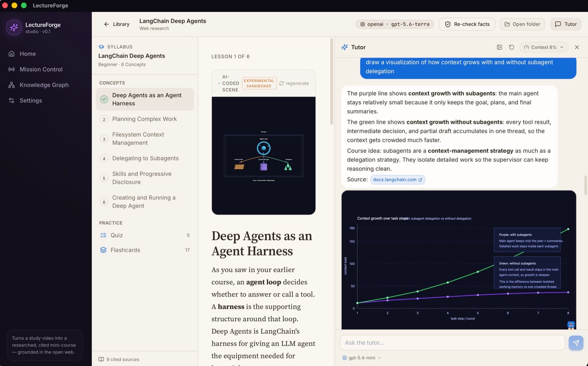Click the Knowledge Graph network icon
This screenshot has height=366, width=588.
11,85
